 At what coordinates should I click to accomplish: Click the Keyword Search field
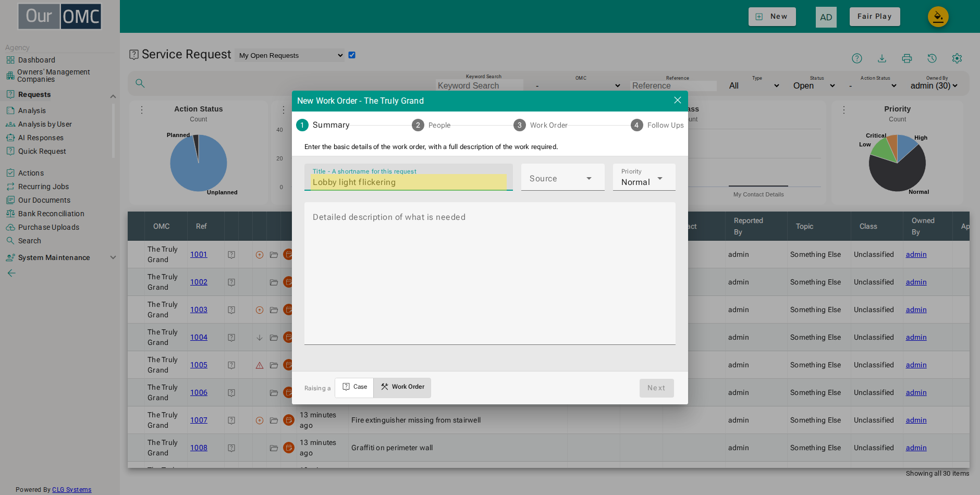point(480,85)
